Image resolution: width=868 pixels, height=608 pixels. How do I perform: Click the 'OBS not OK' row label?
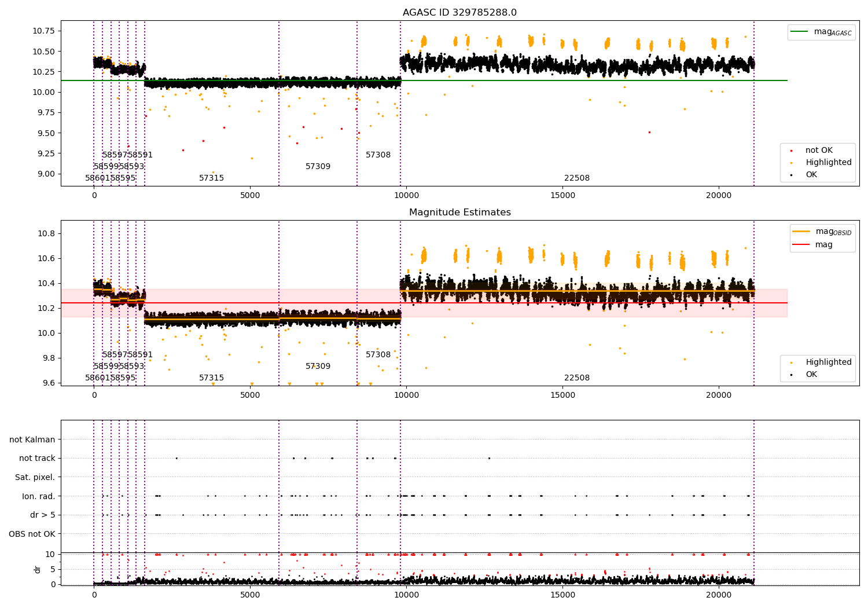pos(32,534)
